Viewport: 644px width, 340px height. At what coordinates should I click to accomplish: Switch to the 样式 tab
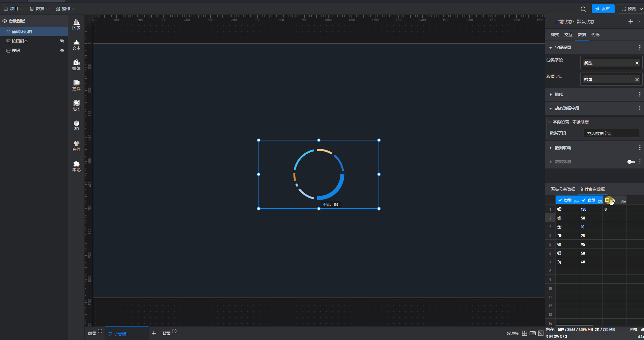555,35
